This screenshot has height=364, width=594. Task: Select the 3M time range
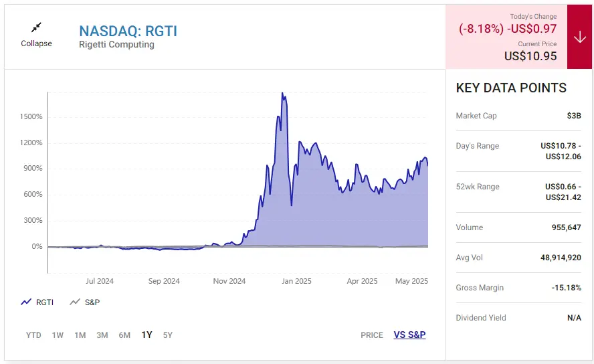[102, 335]
